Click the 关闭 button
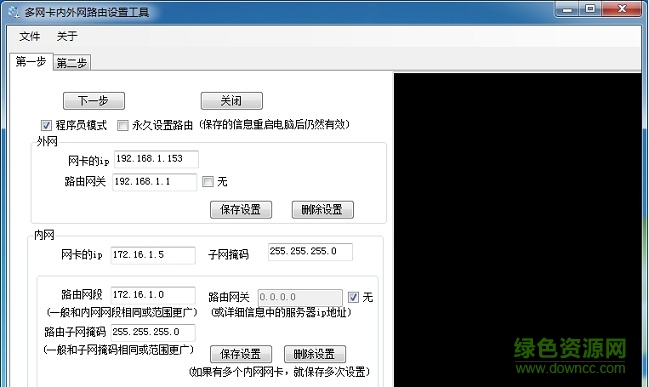The height and width of the screenshot is (387, 649). (x=231, y=101)
